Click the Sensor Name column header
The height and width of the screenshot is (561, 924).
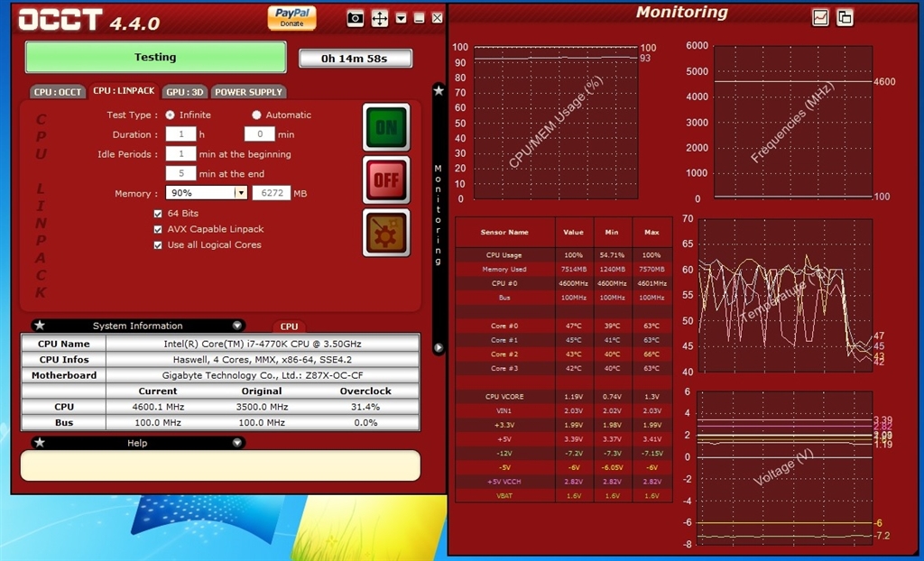pos(504,232)
